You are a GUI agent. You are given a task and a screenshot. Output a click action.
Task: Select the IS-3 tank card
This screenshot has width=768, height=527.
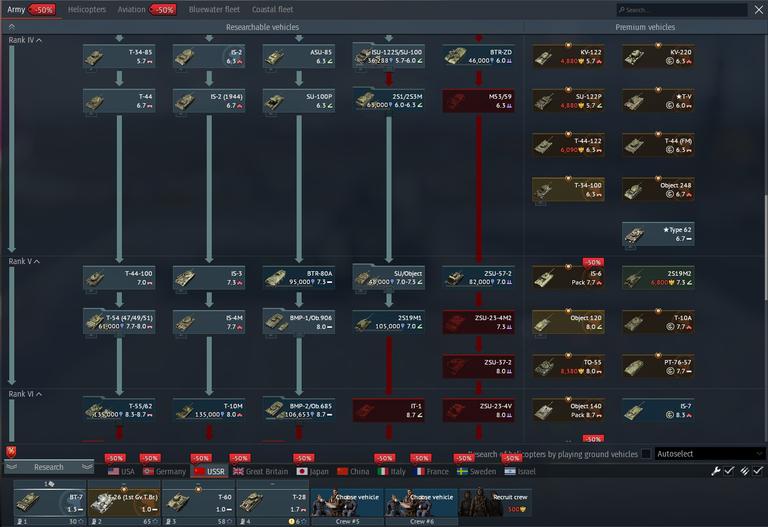point(209,278)
